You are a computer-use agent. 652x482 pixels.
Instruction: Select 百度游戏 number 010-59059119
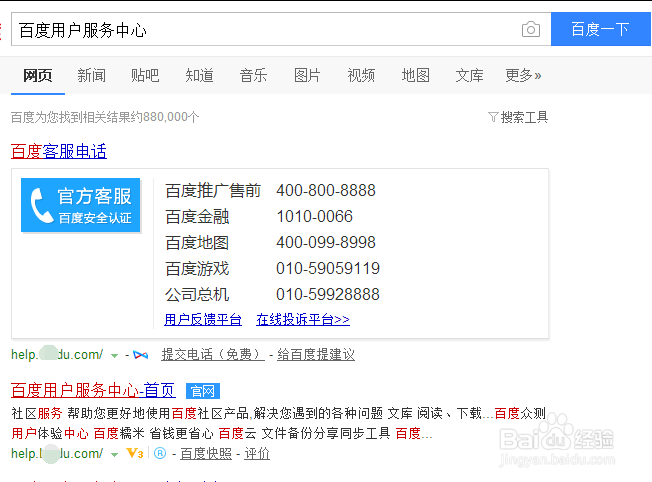(328, 268)
